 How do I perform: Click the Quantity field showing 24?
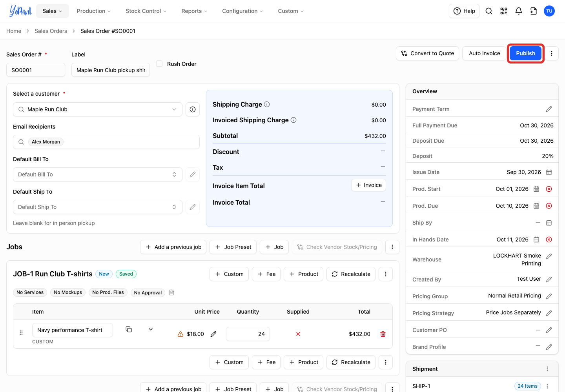point(248,334)
